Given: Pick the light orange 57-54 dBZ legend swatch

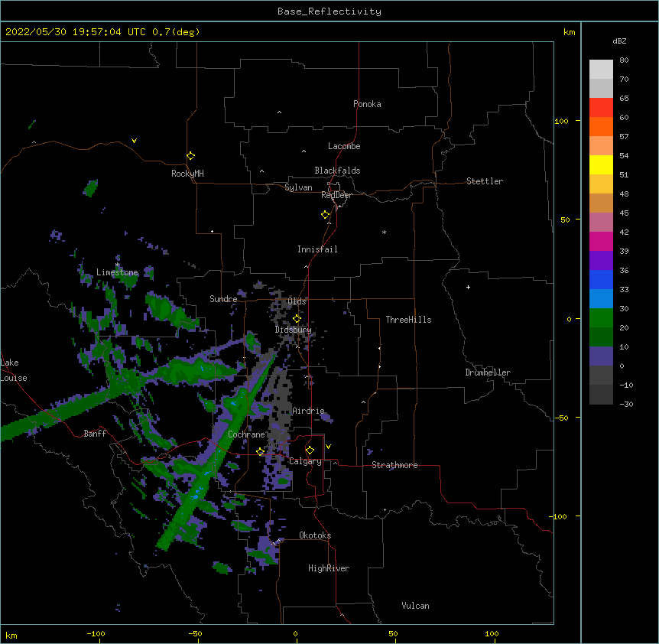Looking at the screenshot, I should point(601,146).
